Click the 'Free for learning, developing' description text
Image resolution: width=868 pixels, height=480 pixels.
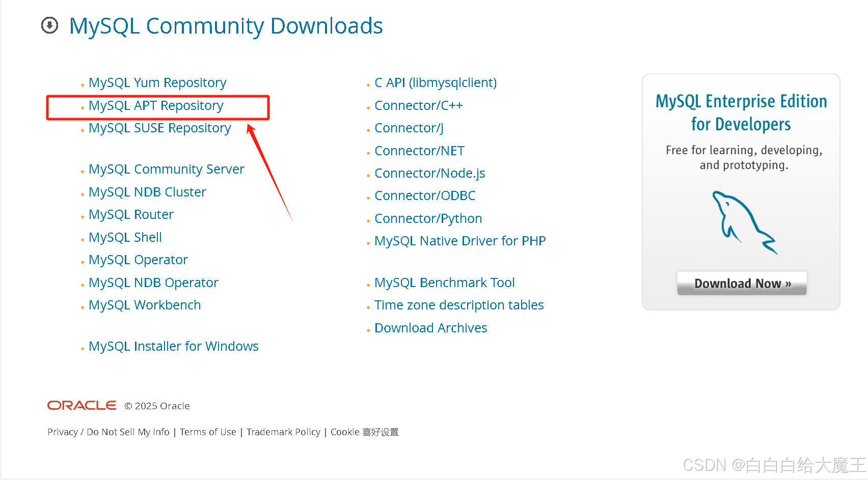tap(744, 157)
